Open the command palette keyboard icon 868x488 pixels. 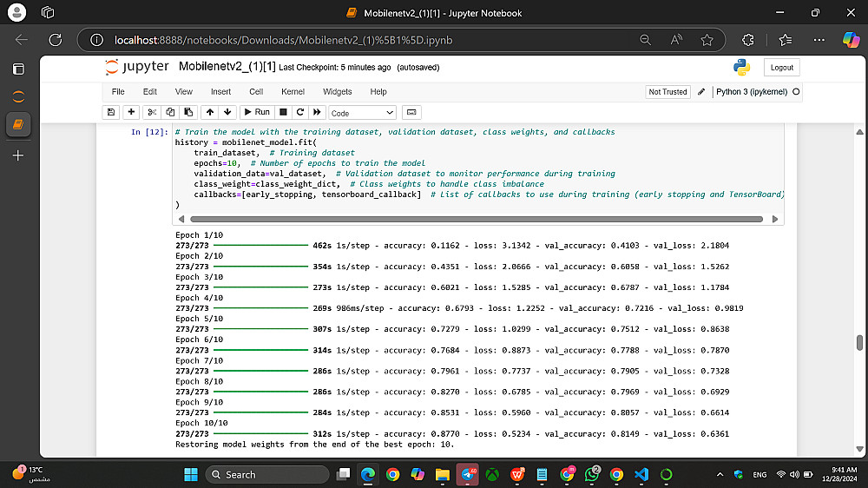point(411,112)
